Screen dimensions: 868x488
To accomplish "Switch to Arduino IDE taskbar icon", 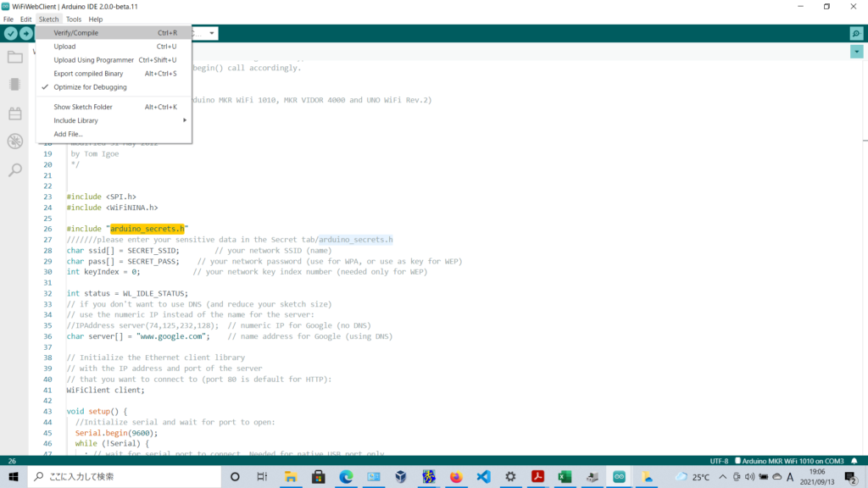I will [x=619, y=476].
